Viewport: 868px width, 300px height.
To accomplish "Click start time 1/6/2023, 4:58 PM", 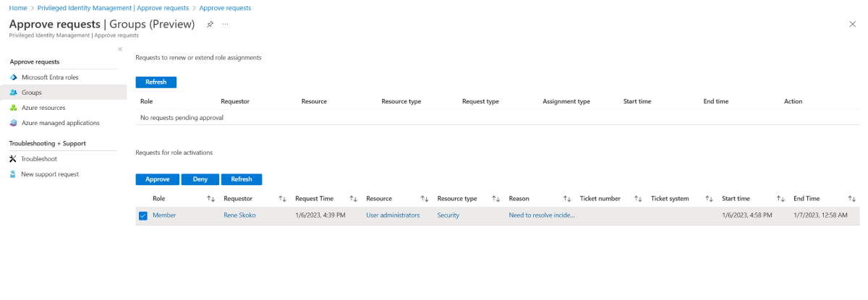I will tap(747, 215).
